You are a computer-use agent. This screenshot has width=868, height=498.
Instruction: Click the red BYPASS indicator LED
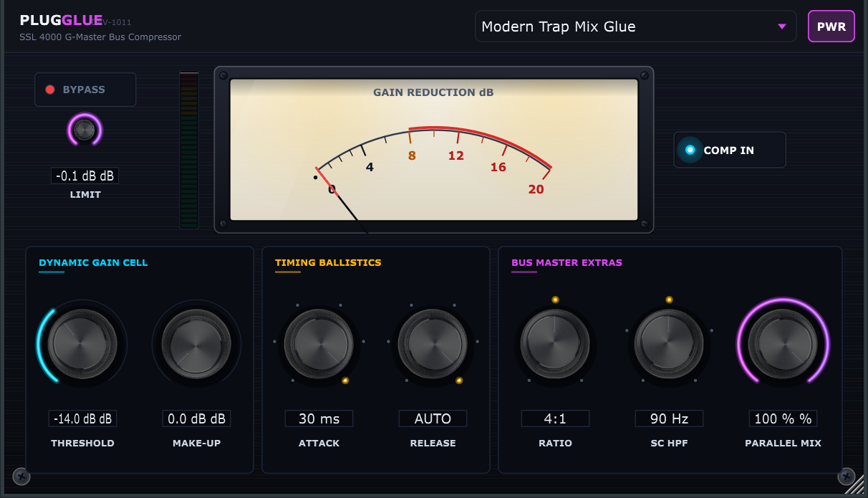coord(50,90)
